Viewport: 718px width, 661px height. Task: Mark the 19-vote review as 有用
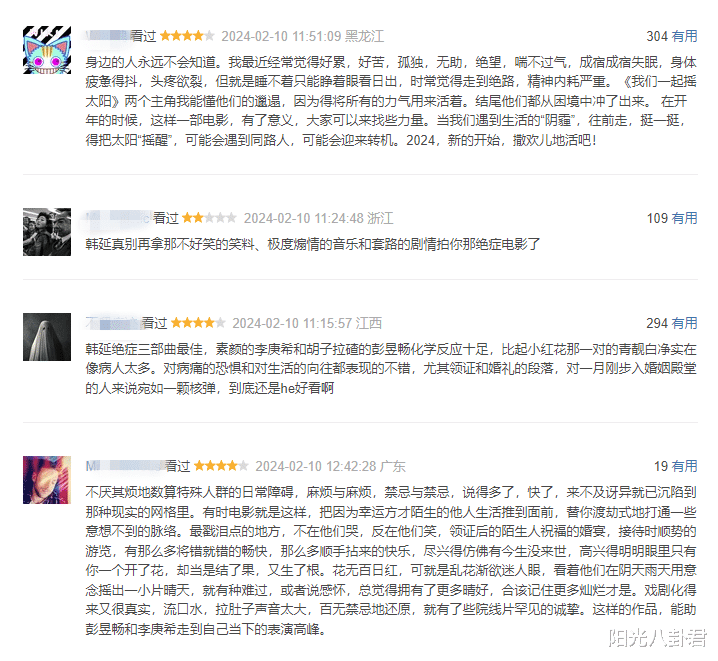pos(685,466)
